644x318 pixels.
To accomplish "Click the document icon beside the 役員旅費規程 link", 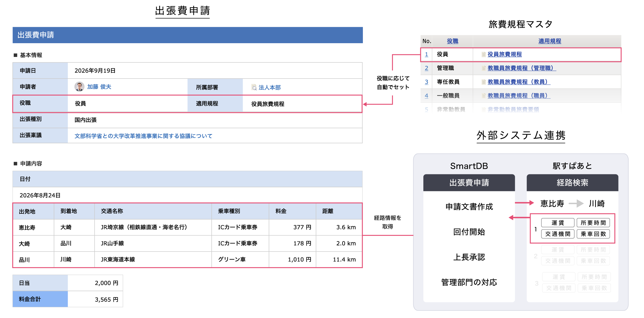I will click(484, 54).
